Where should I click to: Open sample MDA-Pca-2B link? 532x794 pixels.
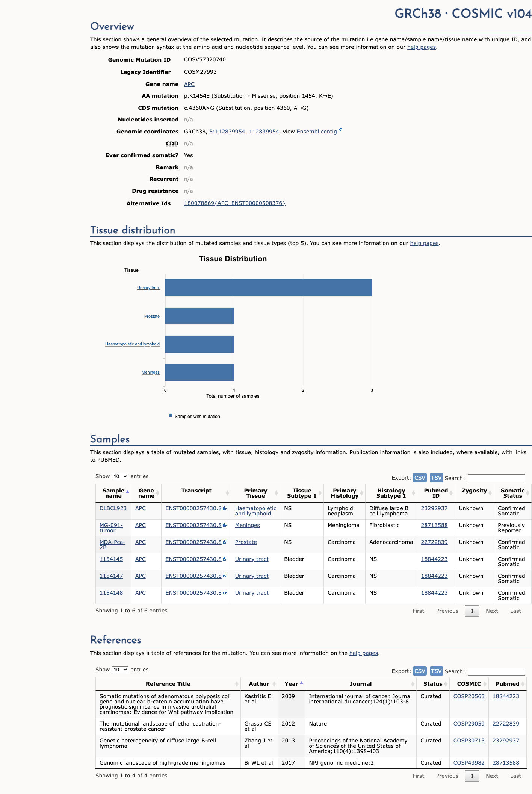112,545
